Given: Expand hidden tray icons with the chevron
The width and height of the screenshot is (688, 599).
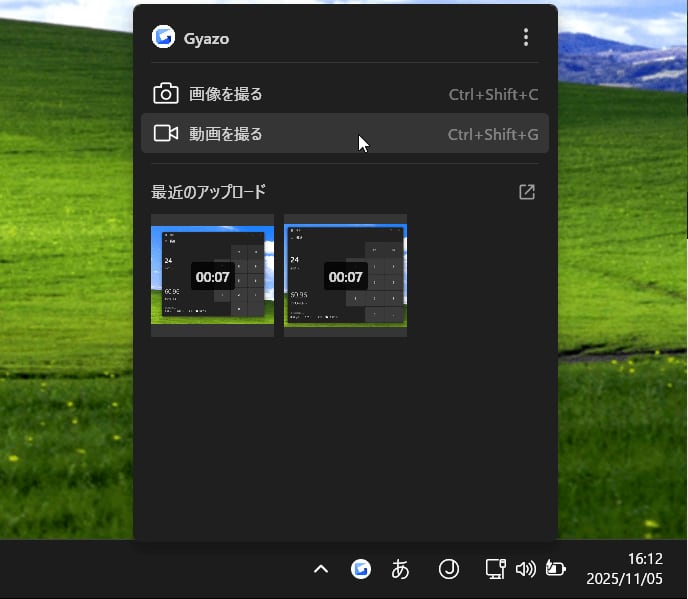Looking at the screenshot, I should 321,569.
